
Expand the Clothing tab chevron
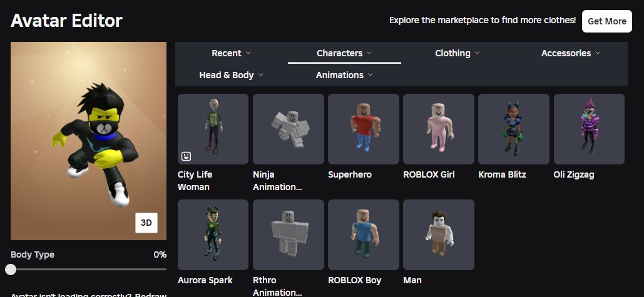coord(477,53)
